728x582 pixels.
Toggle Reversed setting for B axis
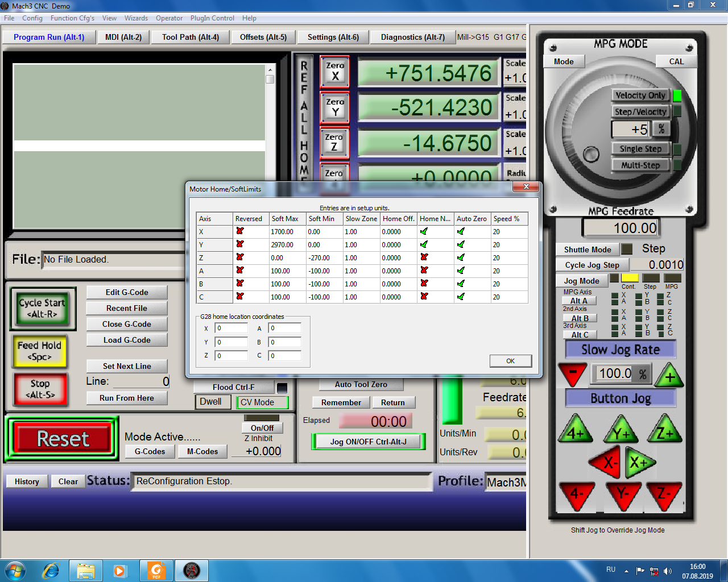pyautogui.click(x=240, y=284)
